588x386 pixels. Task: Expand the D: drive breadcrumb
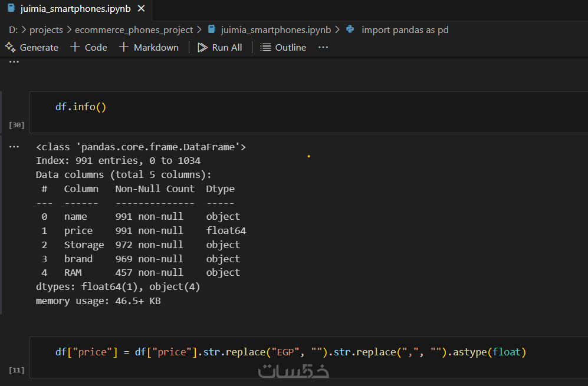click(13, 29)
